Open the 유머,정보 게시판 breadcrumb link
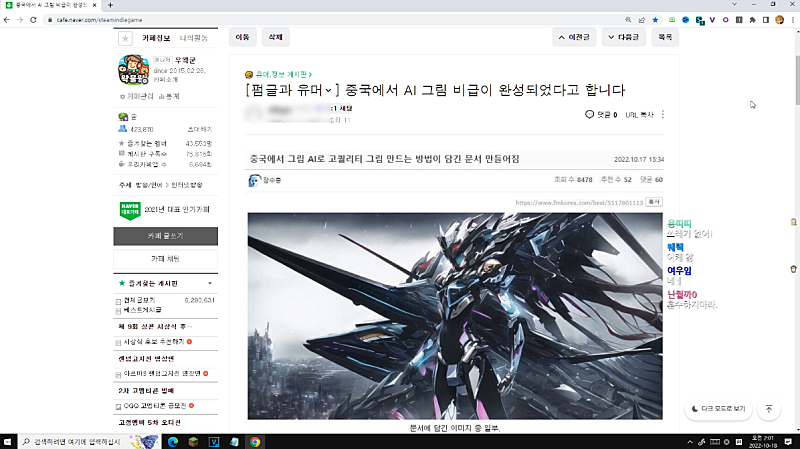This screenshot has height=449, width=800. 283,74
